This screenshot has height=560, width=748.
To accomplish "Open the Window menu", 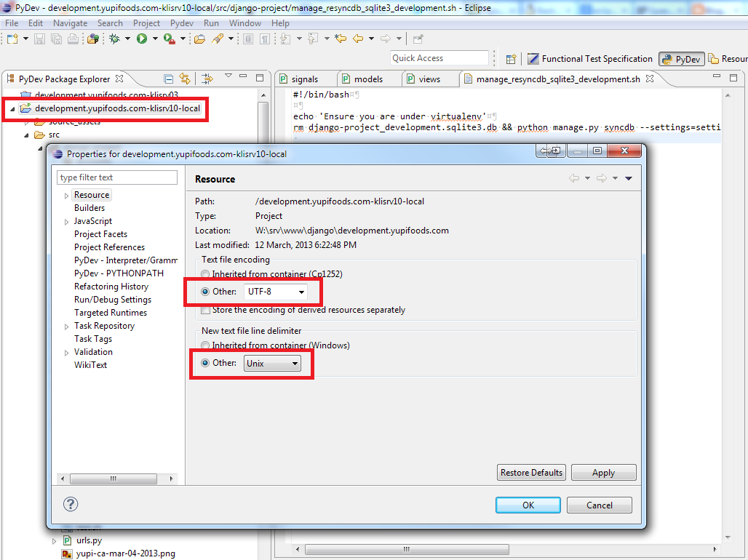I will 244,23.
